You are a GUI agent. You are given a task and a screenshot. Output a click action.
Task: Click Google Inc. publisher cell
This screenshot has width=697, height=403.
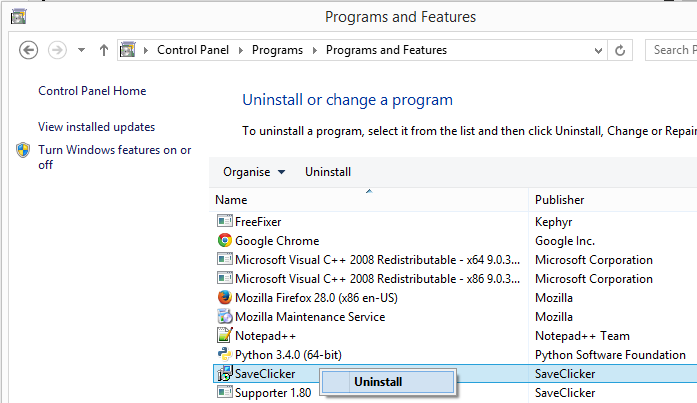[x=565, y=241]
